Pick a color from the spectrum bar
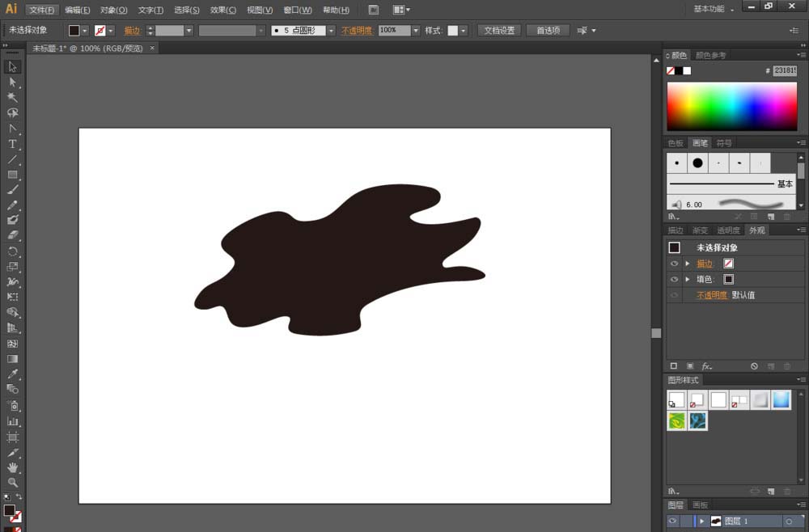Image resolution: width=809 pixels, height=532 pixels. pyautogui.click(x=731, y=106)
